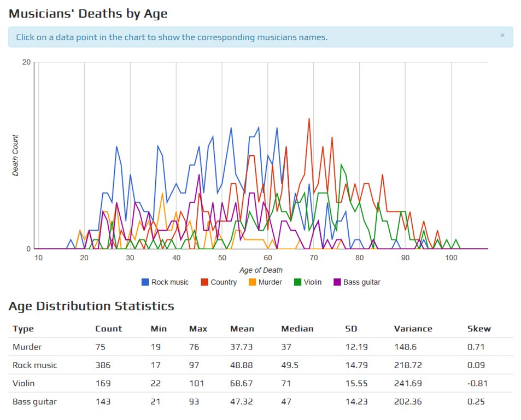Click the green Violin legend swatch
The width and height of the screenshot is (521, 420).
pos(297,282)
